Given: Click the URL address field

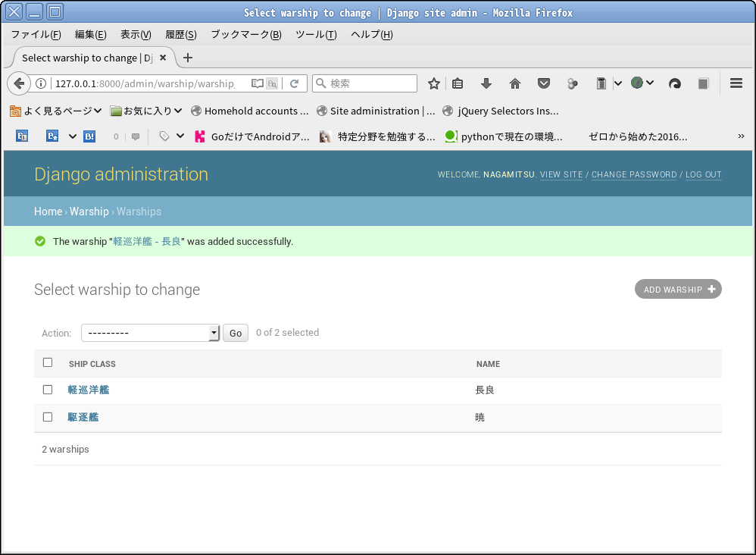Looking at the screenshot, I should (145, 83).
